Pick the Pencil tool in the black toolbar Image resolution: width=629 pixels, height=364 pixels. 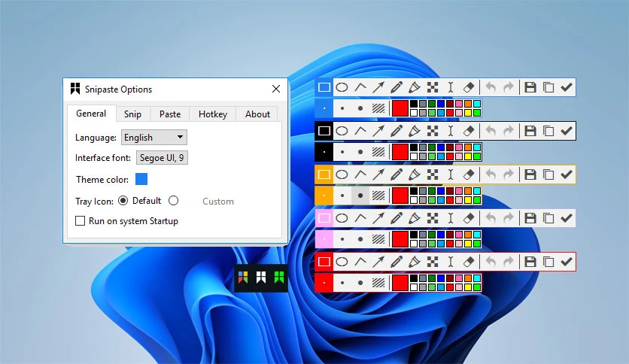pos(397,131)
